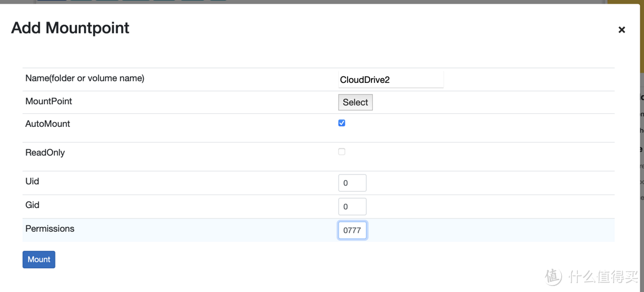The width and height of the screenshot is (644, 292).
Task: Disable the AutoMount checkbox
Action: 342,123
